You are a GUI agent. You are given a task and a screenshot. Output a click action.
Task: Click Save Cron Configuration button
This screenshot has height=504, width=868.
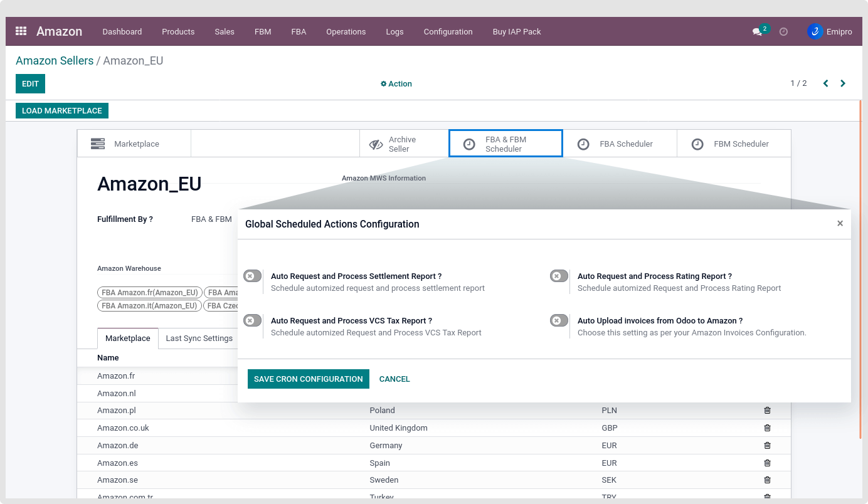pos(308,379)
